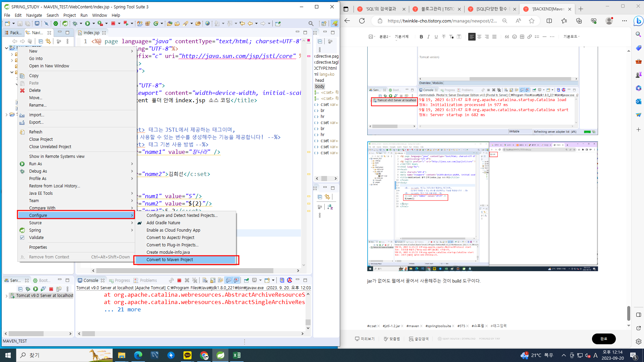The image size is (644, 362).
Task: Click the 미리보기 preview link
Action: coord(365,339)
